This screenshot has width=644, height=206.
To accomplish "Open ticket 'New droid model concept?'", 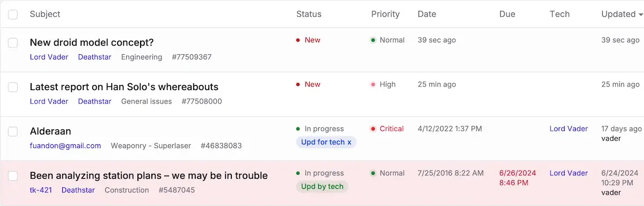I will pos(92,42).
